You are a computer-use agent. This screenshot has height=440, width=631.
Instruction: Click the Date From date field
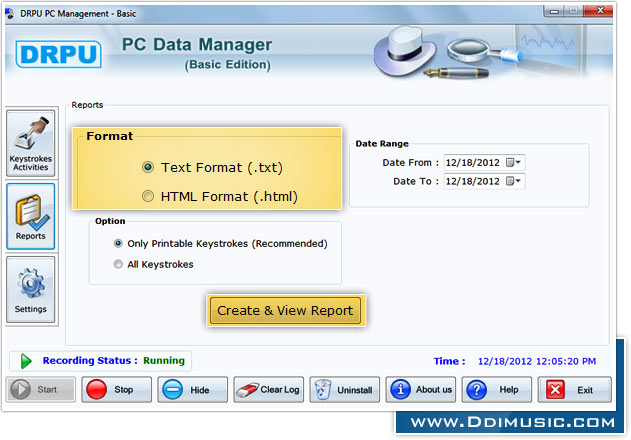pos(484,162)
